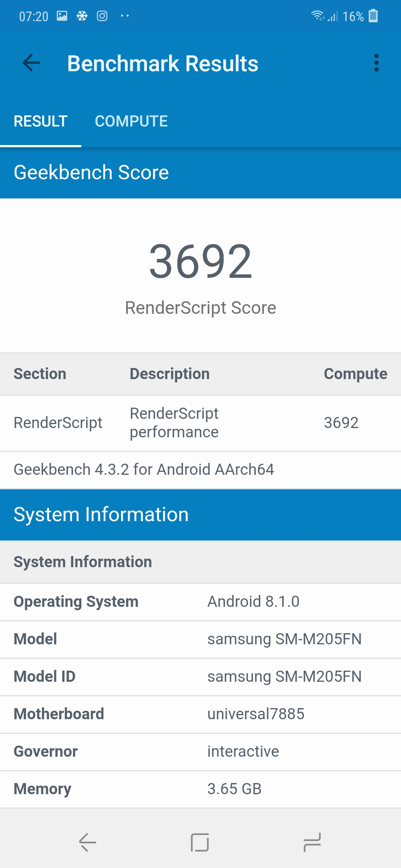Open the three-dot overflow menu
Viewport: 401px width, 868px height.
point(376,63)
